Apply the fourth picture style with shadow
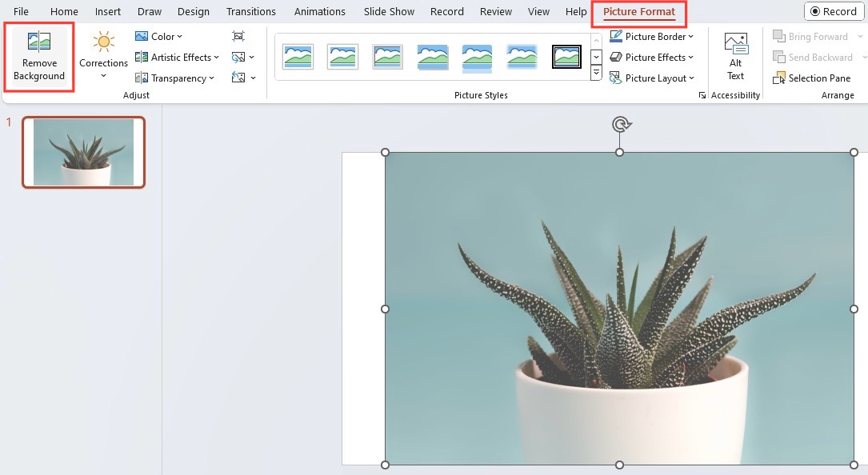The height and width of the screenshot is (475, 868). tap(432, 57)
